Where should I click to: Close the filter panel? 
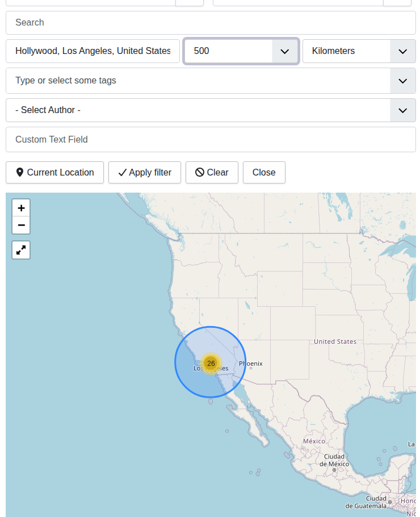coord(264,173)
